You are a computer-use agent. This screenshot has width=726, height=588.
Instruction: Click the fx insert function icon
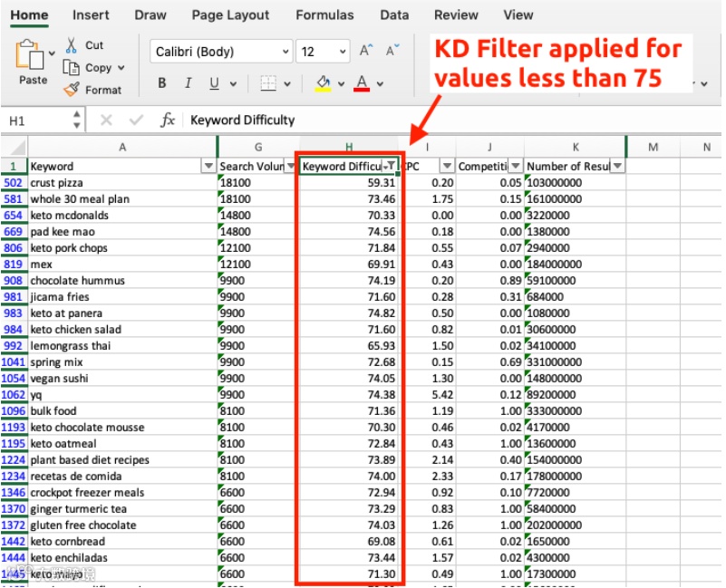click(168, 120)
